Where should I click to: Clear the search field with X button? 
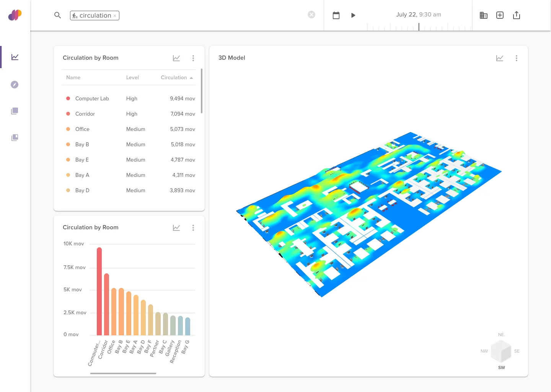tap(311, 15)
